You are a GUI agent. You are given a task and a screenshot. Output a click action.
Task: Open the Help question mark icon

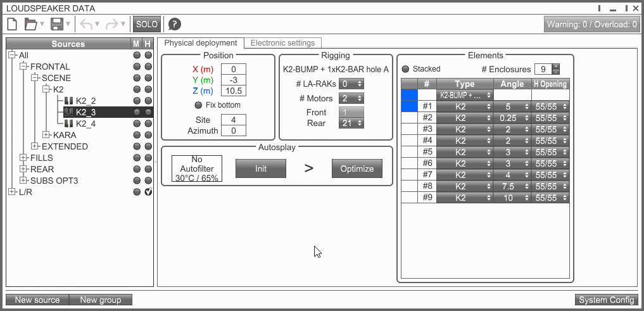click(x=174, y=24)
